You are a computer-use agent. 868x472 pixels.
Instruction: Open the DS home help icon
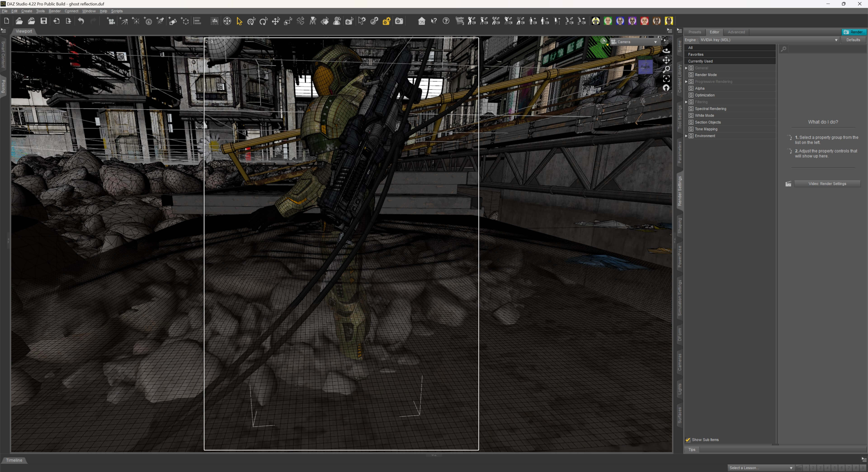coord(422,21)
